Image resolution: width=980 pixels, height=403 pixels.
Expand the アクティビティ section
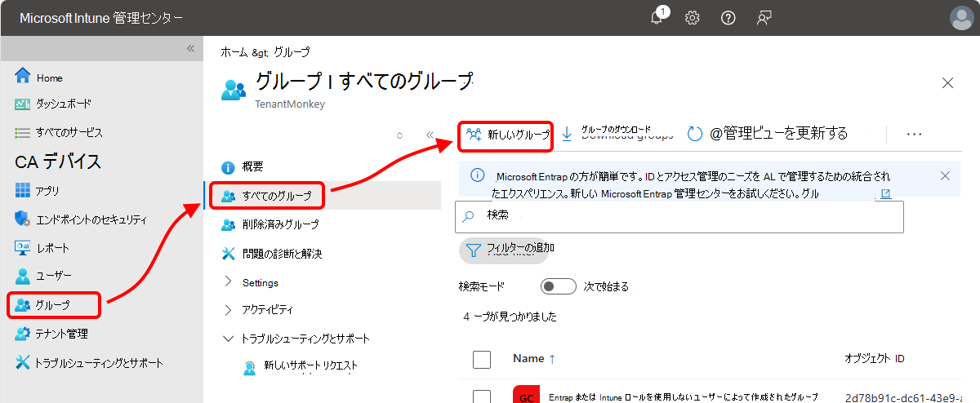[257, 310]
